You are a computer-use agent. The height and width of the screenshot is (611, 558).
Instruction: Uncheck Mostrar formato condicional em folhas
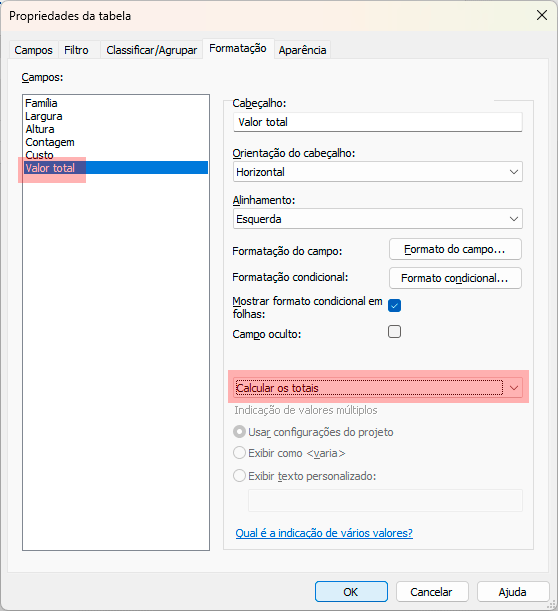pyautogui.click(x=394, y=306)
